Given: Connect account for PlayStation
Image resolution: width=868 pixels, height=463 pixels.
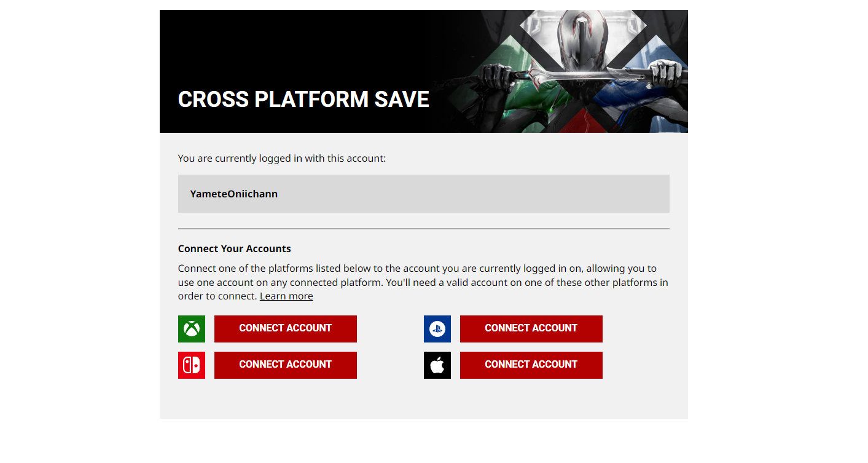Looking at the screenshot, I should point(531,329).
